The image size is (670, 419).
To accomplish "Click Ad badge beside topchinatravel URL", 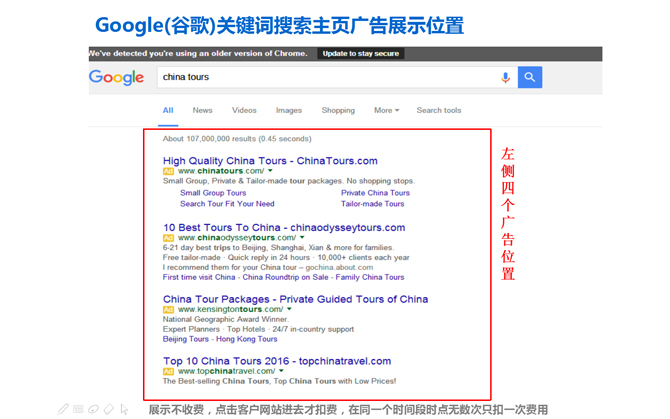I will pyautogui.click(x=168, y=372).
